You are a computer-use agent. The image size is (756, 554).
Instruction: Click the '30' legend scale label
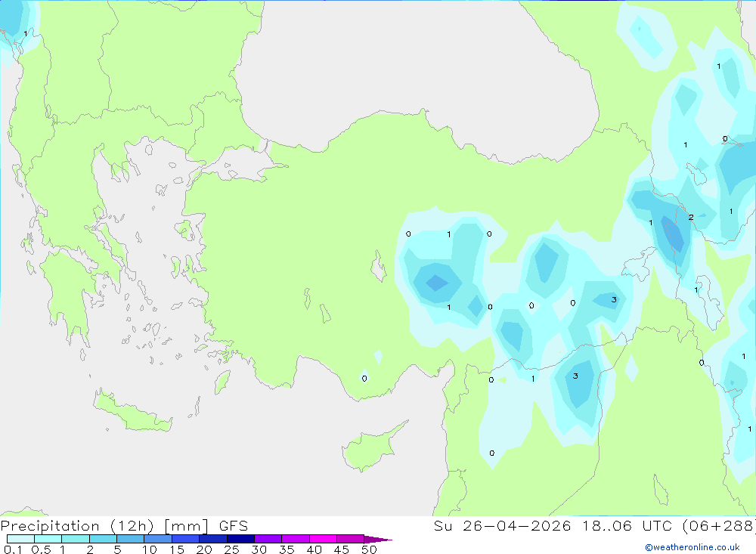tap(259, 549)
